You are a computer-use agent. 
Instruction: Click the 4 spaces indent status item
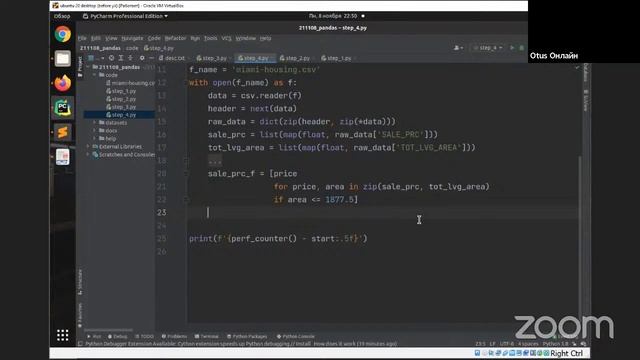point(528,344)
